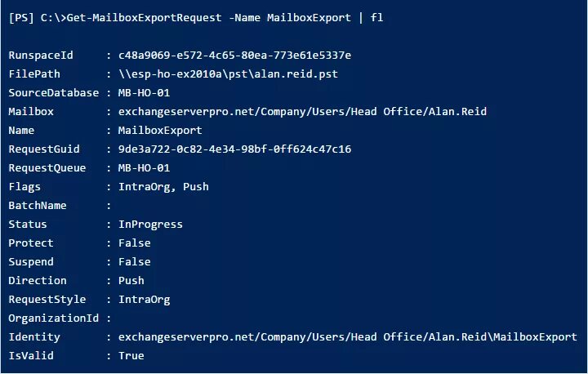Click the Direction value Push

[x=131, y=281]
